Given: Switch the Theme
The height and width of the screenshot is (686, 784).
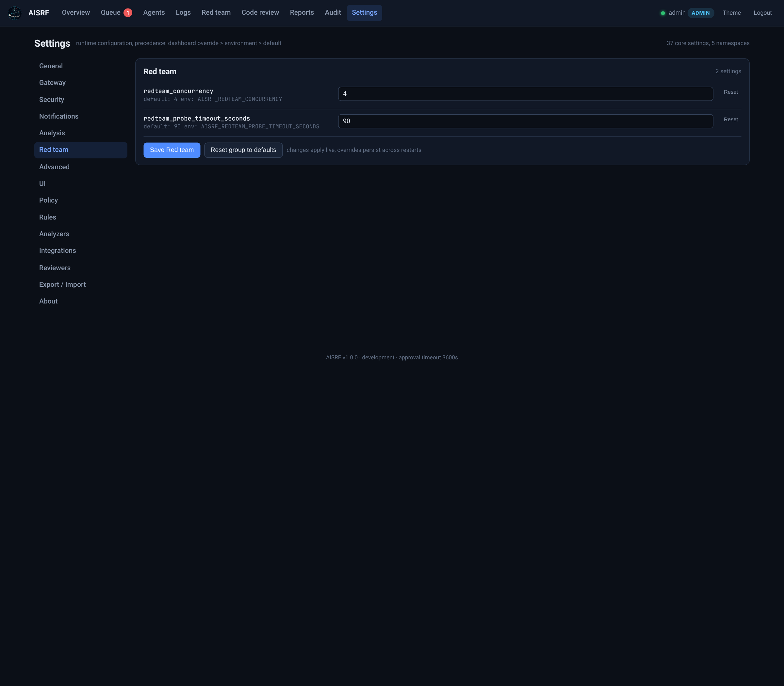Looking at the screenshot, I should pos(731,13).
